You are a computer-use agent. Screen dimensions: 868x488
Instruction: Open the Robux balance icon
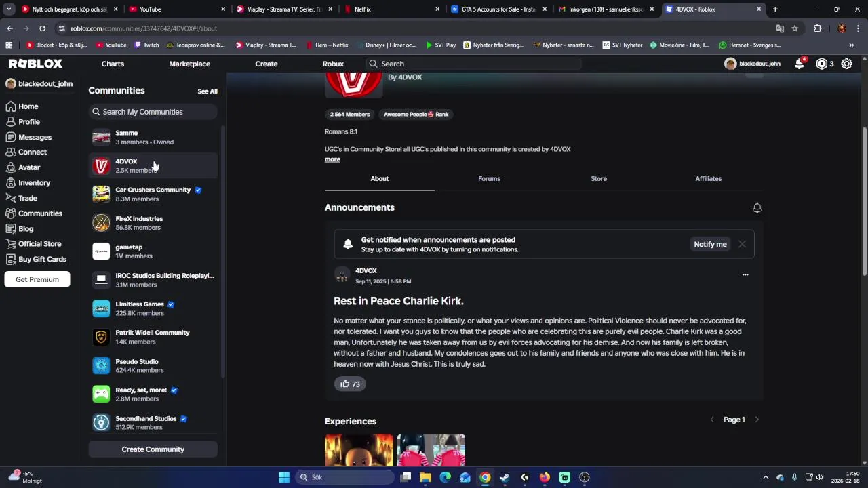(x=822, y=64)
